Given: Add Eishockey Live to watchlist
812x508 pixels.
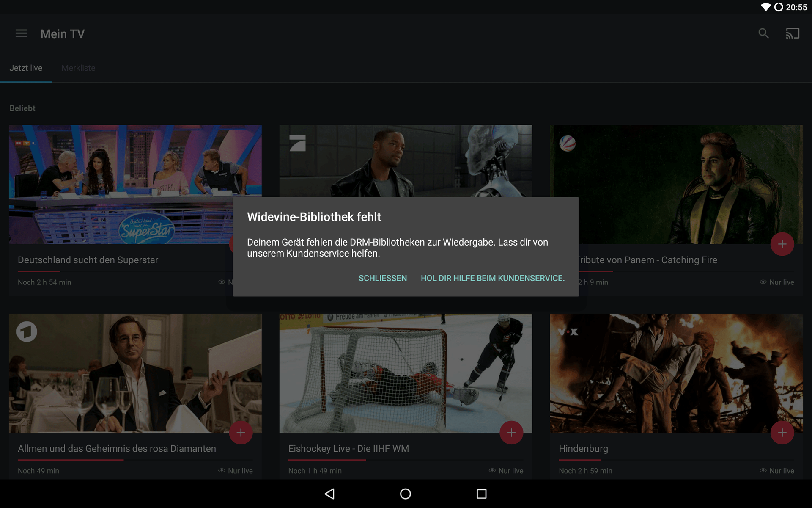Looking at the screenshot, I should [x=511, y=433].
